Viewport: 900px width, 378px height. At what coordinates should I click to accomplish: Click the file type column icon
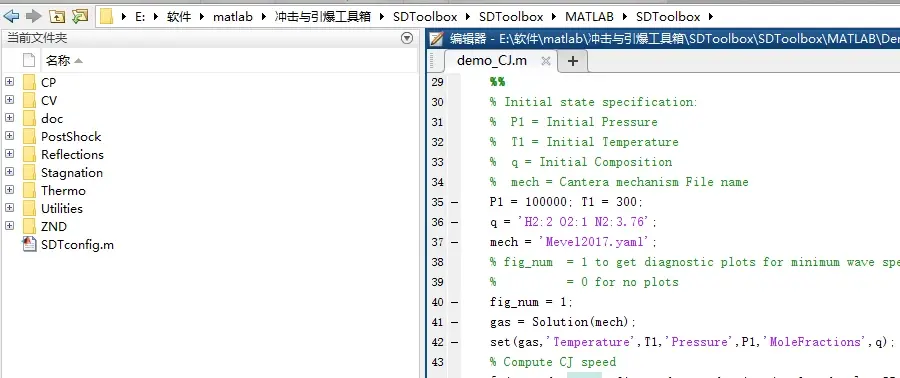[29, 60]
